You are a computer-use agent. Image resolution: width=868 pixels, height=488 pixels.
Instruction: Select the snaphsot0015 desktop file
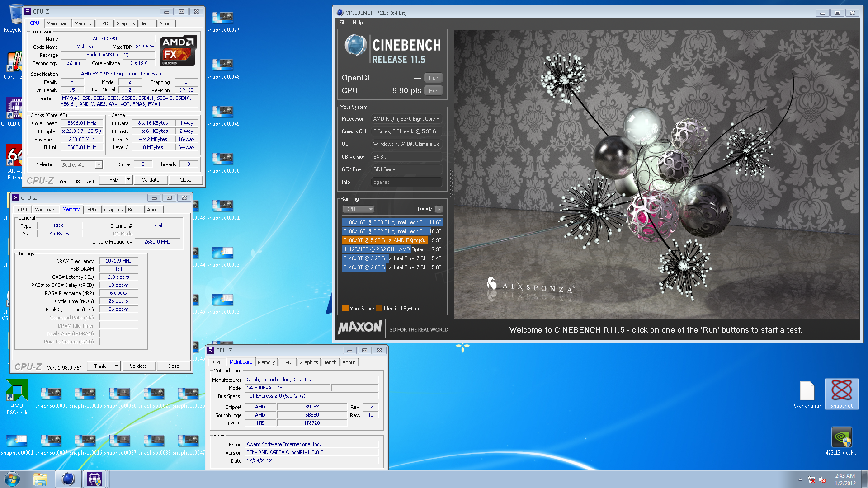click(85, 398)
